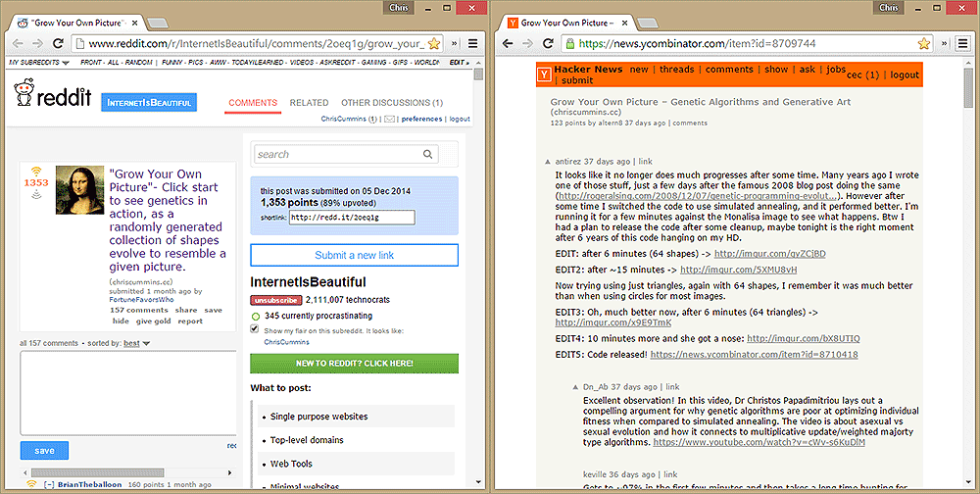The image size is (980, 494).
Task: Click back arrow in Hacker News window
Action: [x=508, y=44]
